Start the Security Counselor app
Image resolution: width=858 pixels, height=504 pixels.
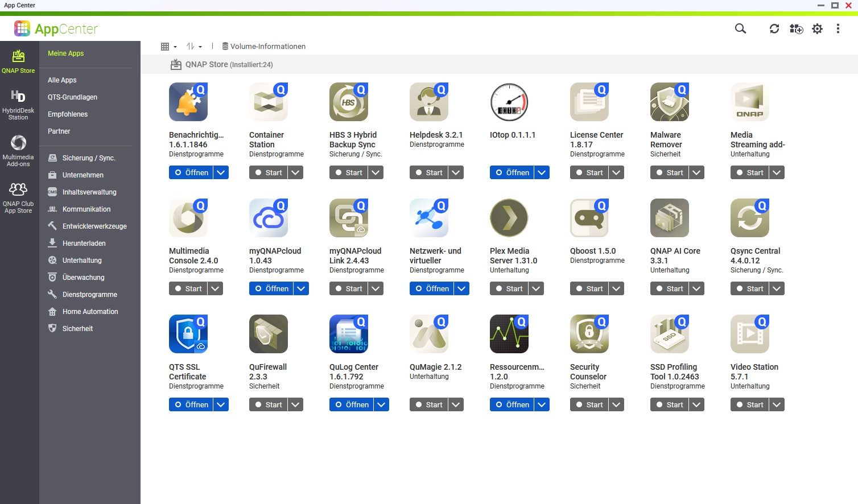pyautogui.click(x=589, y=404)
